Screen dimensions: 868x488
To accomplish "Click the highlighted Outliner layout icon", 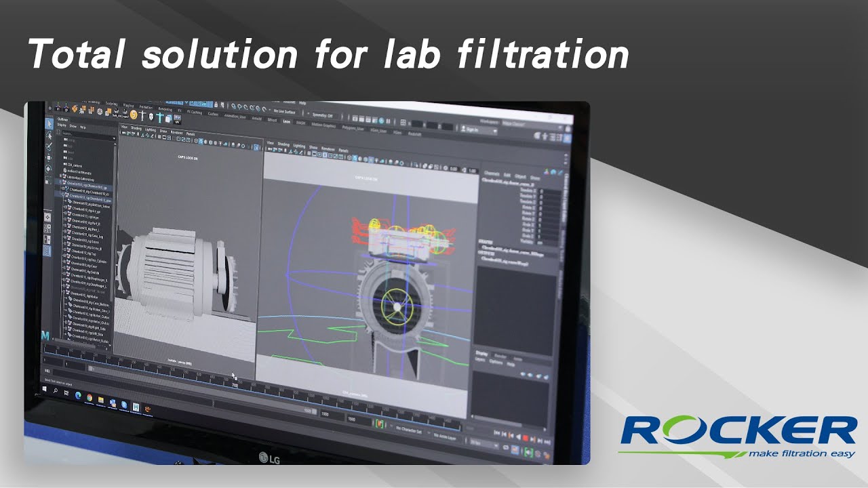I will [x=47, y=250].
